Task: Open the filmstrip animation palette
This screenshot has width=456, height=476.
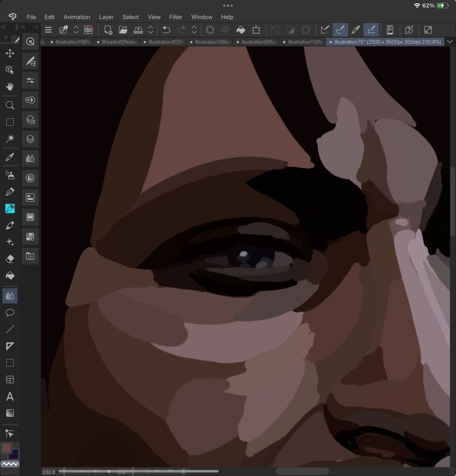Action: pos(30,217)
